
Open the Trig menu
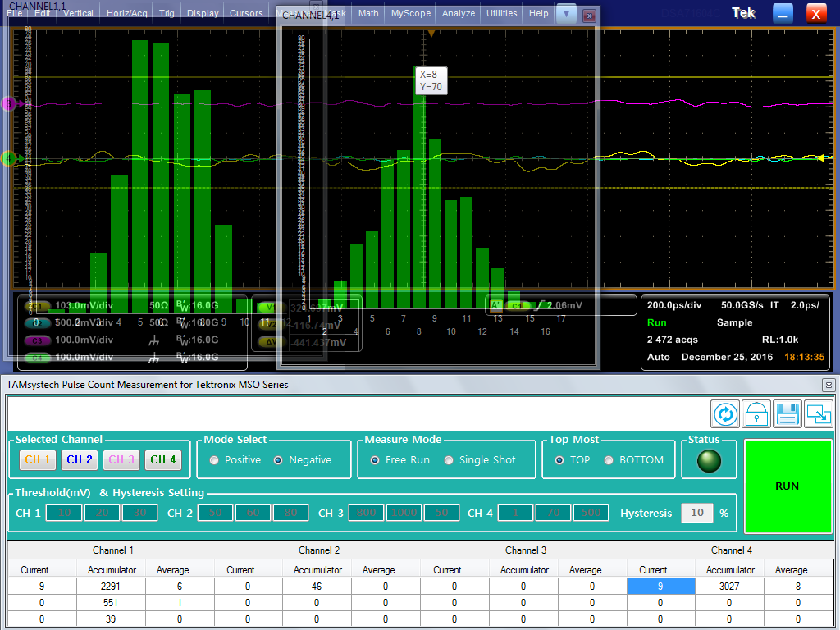(167, 13)
